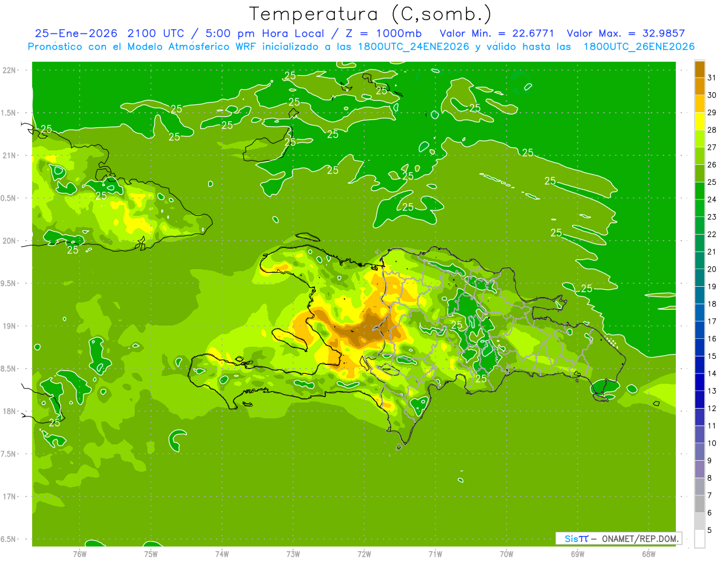Click the blue color bar swatch between 14 and 15
This screenshot has height=562, width=728.
click(x=699, y=364)
